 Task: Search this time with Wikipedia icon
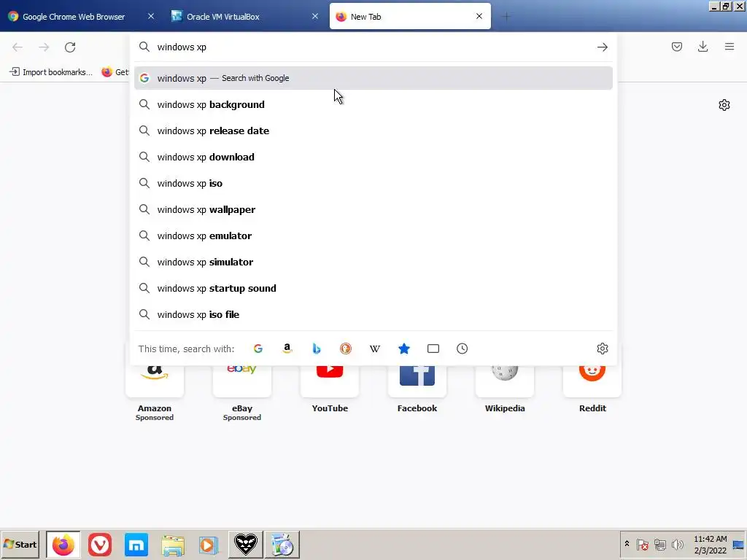click(375, 349)
